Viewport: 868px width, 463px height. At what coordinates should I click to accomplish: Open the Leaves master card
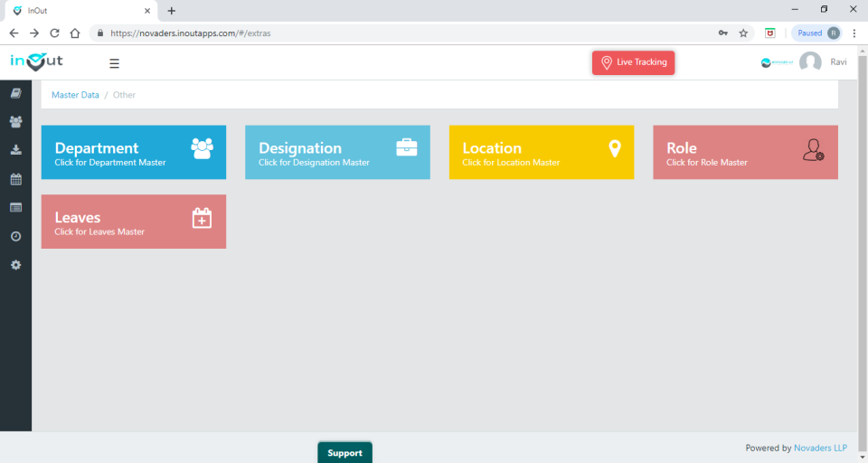coord(134,222)
